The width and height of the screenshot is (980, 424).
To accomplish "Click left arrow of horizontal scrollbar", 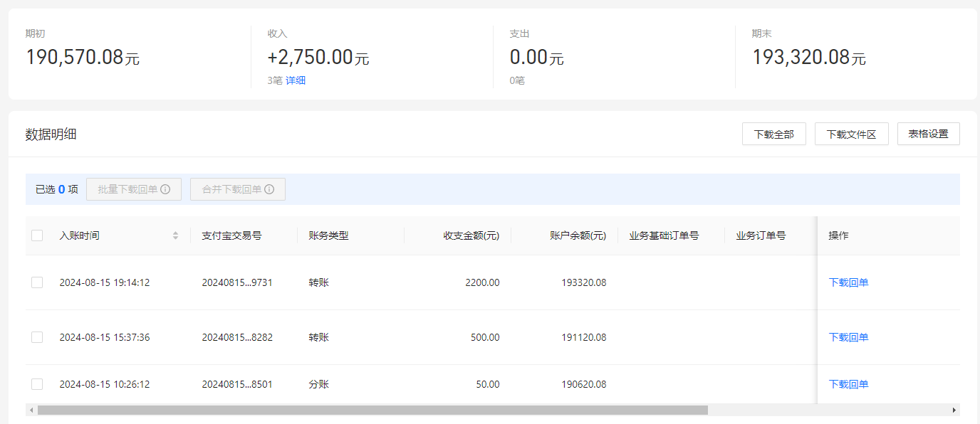I will coord(31,410).
